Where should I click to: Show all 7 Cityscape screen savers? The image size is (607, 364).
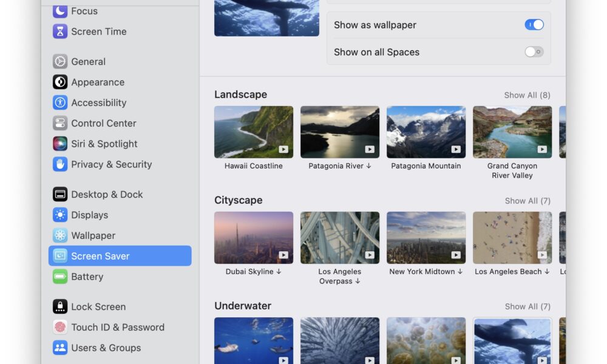click(527, 201)
